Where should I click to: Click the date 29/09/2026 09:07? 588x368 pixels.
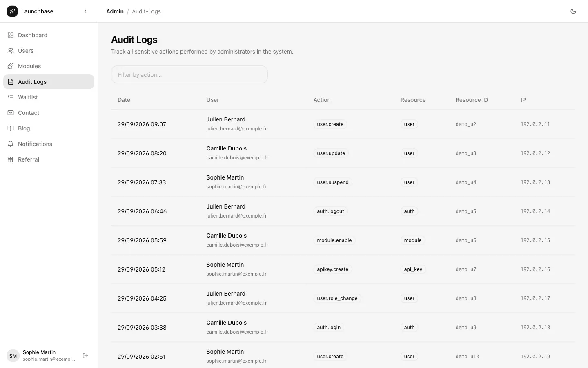tap(142, 124)
